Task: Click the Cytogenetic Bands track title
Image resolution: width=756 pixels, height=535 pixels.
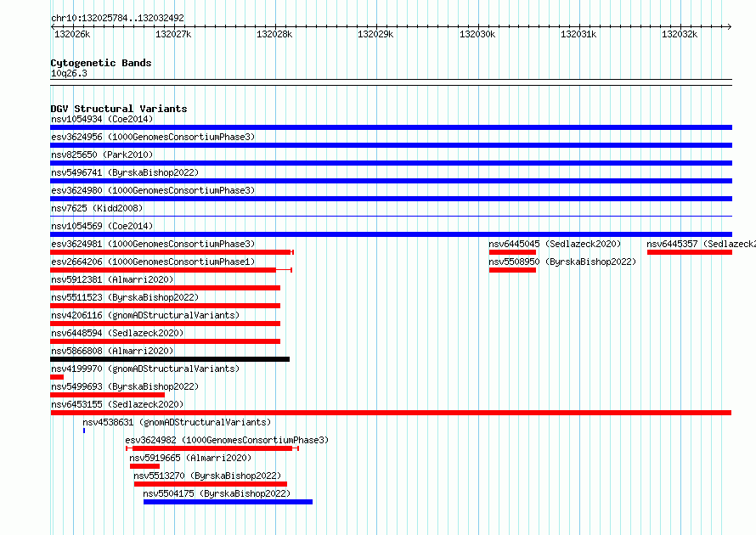Action: (101, 63)
